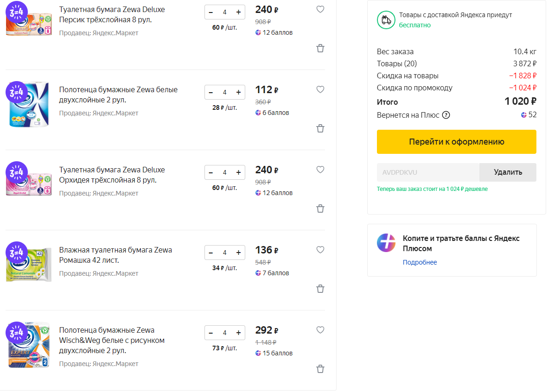The height and width of the screenshot is (392, 548).
Task: Trash the Zewa Deluxe Орхидея toilet paper
Action: tap(320, 209)
